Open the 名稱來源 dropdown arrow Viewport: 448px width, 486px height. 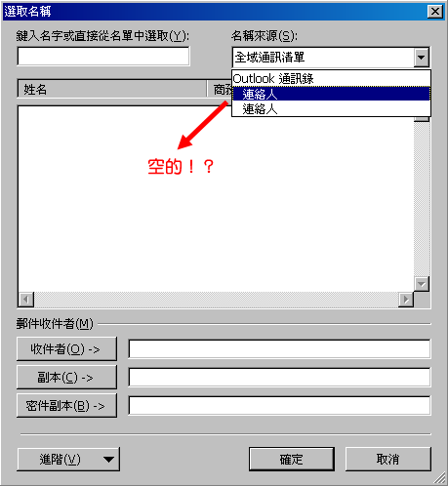422,58
